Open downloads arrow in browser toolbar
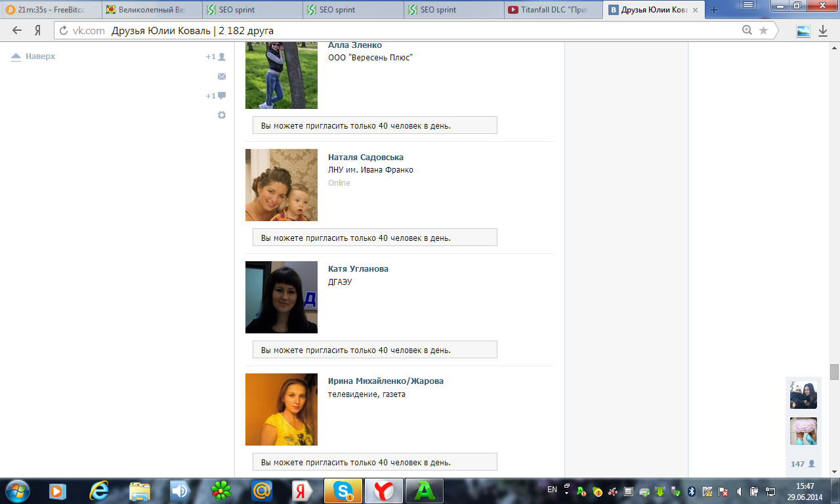The height and width of the screenshot is (504, 840). [x=823, y=31]
